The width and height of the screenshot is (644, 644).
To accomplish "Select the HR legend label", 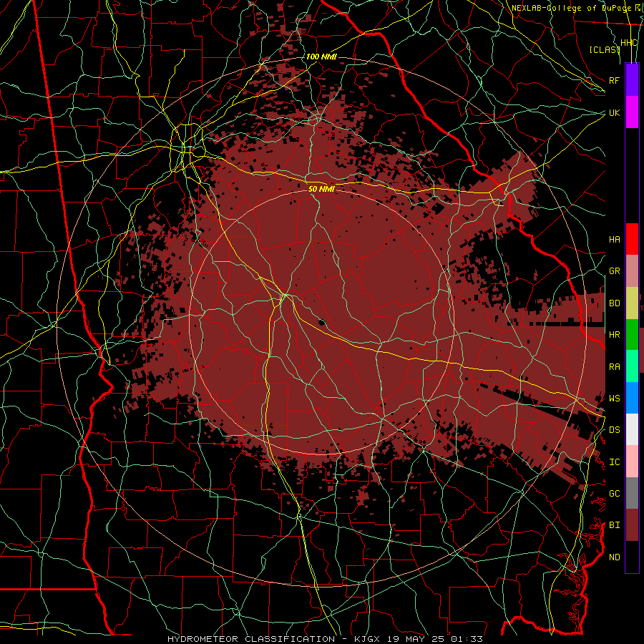I will tap(614, 335).
